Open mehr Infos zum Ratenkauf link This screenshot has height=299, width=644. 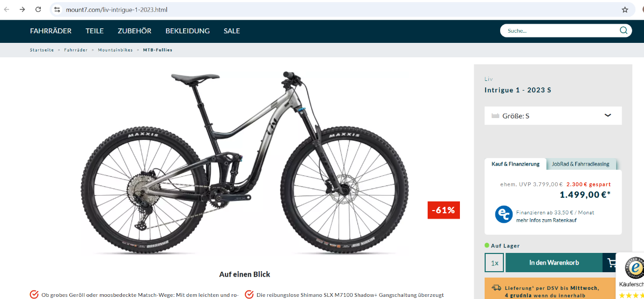click(546, 220)
